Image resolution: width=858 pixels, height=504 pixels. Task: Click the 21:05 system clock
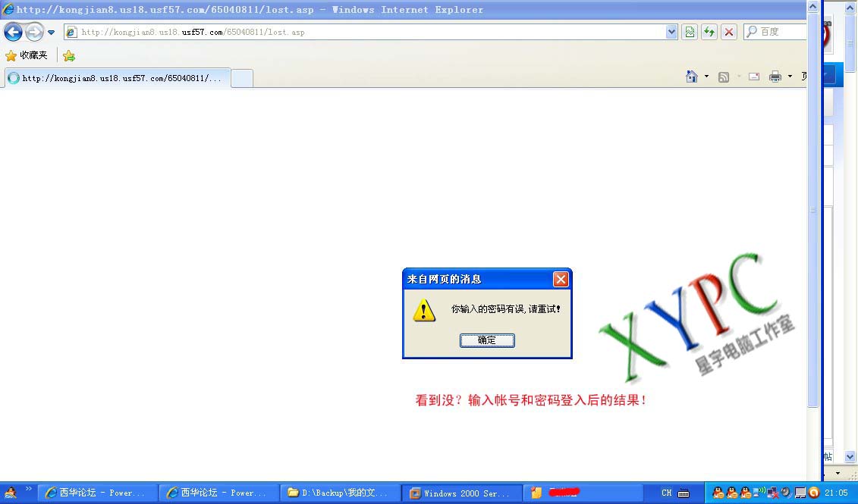coord(835,493)
